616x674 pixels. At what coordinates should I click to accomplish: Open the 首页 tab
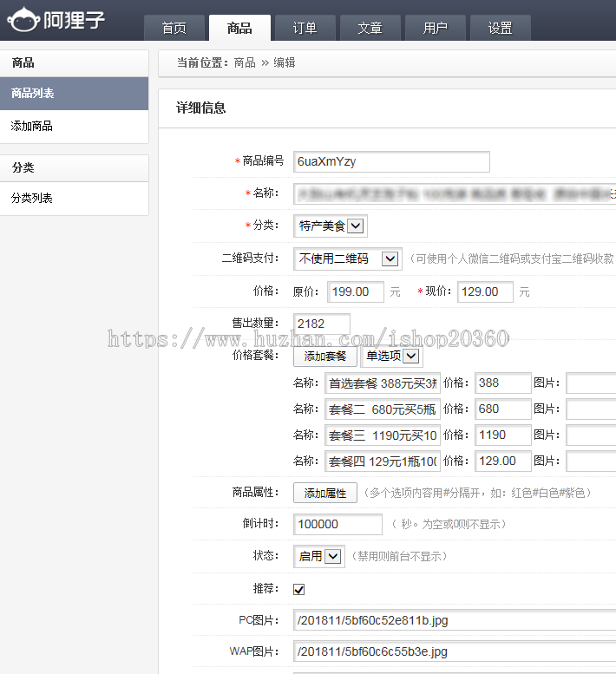pos(174,28)
